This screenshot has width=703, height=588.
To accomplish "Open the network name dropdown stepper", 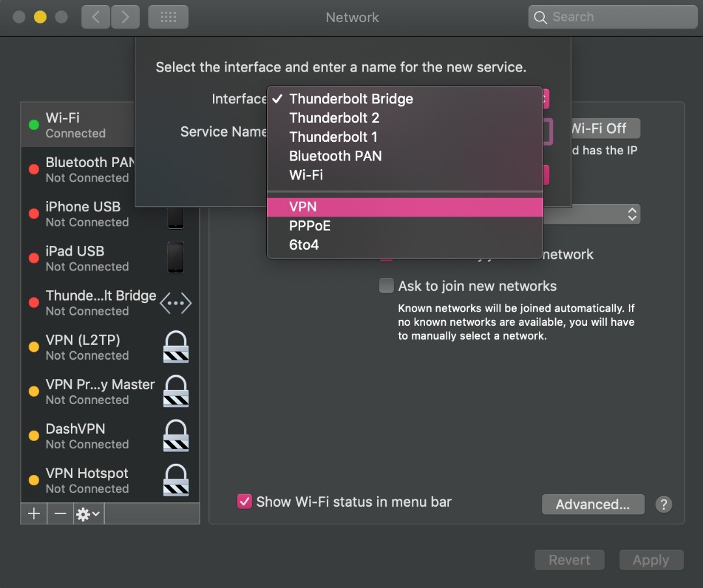I will [631, 214].
